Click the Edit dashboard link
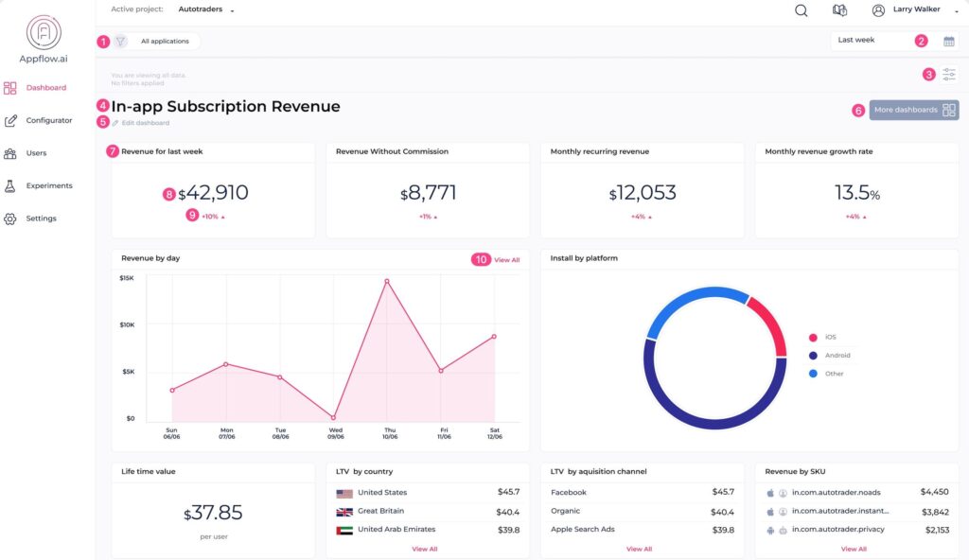This screenshot has width=969, height=560. [145, 123]
